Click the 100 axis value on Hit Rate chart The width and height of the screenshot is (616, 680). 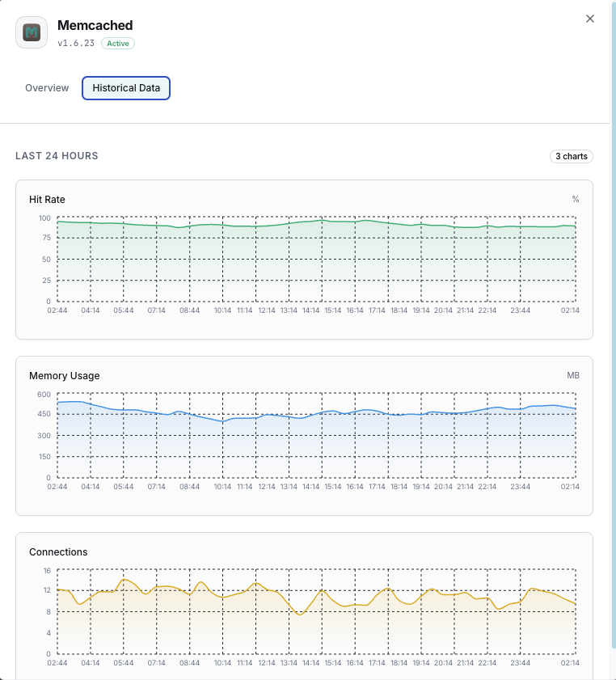point(44,218)
